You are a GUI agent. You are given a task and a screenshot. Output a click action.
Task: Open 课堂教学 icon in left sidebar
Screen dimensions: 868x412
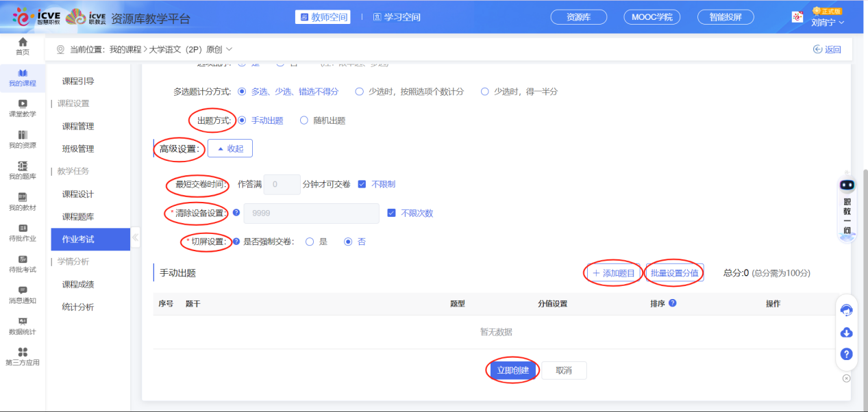pos(23,104)
